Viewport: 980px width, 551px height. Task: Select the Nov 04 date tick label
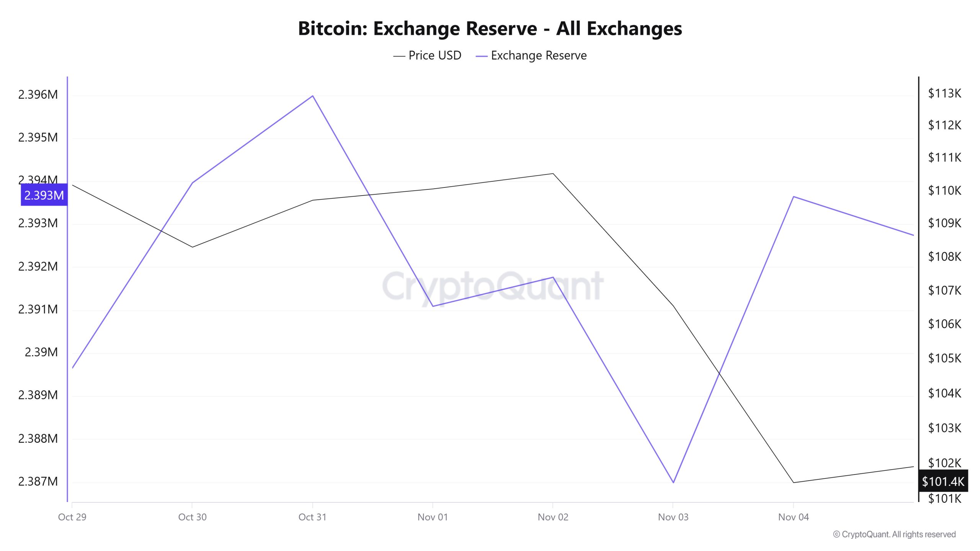click(793, 517)
